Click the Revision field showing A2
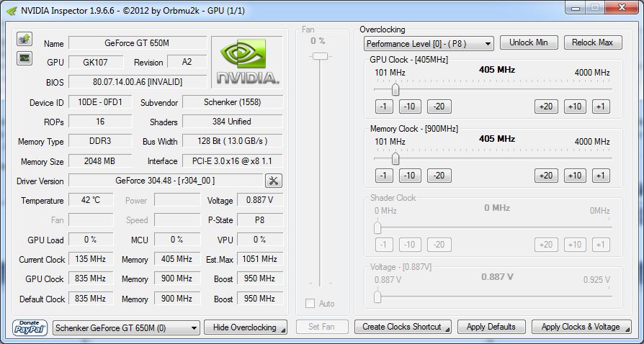This screenshot has height=344, width=644. click(x=187, y=62)
